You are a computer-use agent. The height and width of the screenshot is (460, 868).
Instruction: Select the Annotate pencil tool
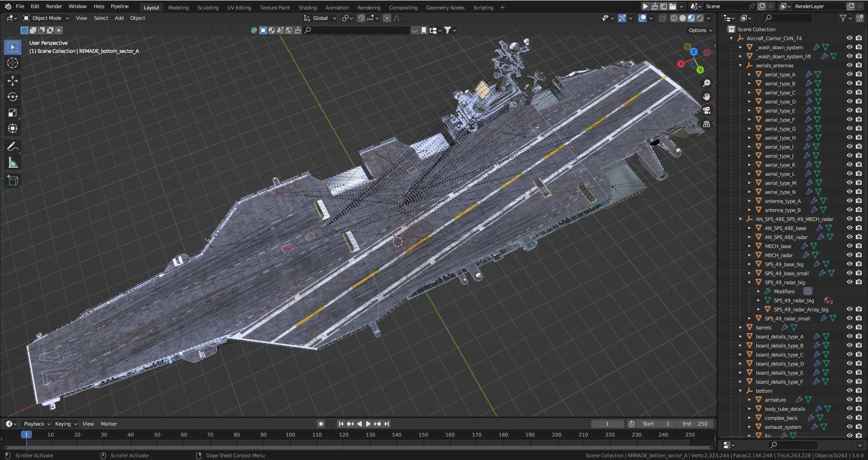[x=13, y=146]
